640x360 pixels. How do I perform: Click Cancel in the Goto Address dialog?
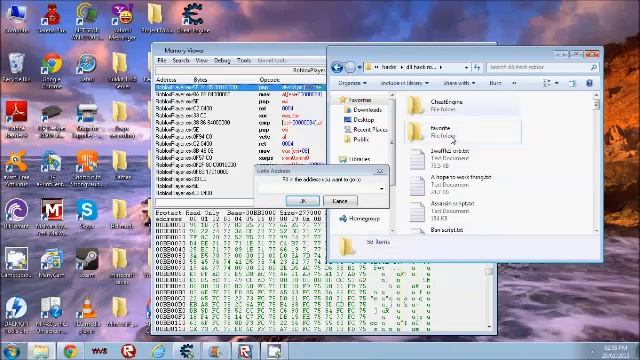click(x=340, y=201)
